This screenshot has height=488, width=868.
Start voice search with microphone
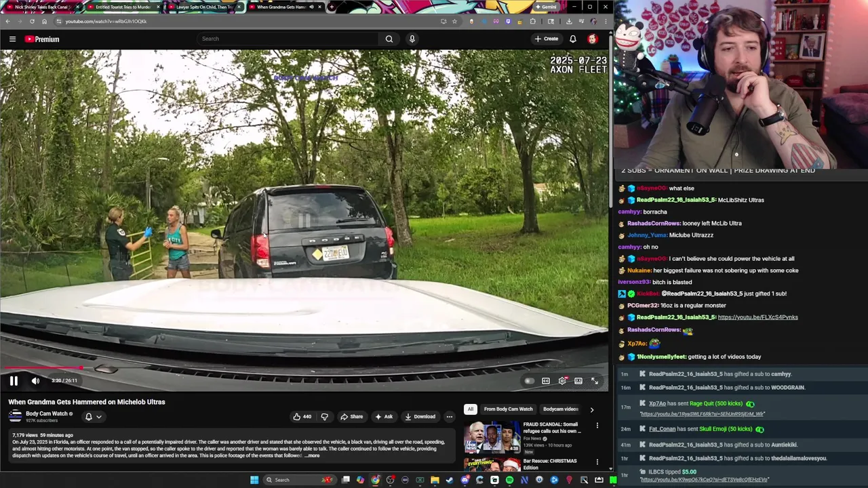click(412, 39)
